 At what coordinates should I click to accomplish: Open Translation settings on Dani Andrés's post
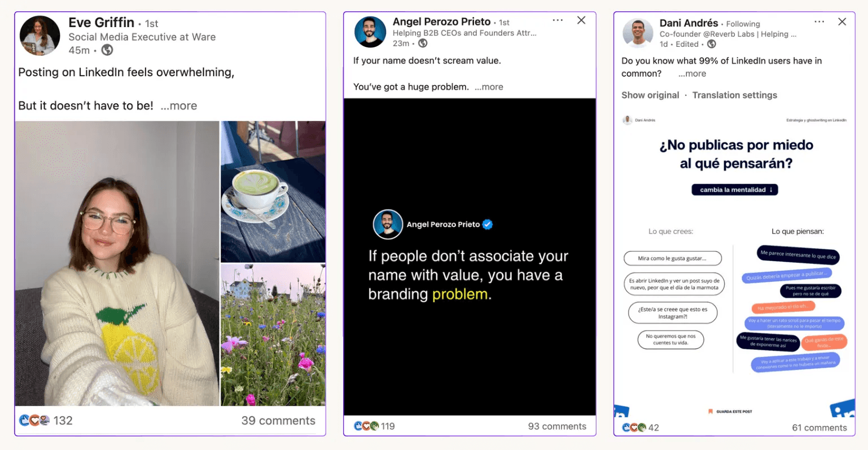(x=735, y=95)
